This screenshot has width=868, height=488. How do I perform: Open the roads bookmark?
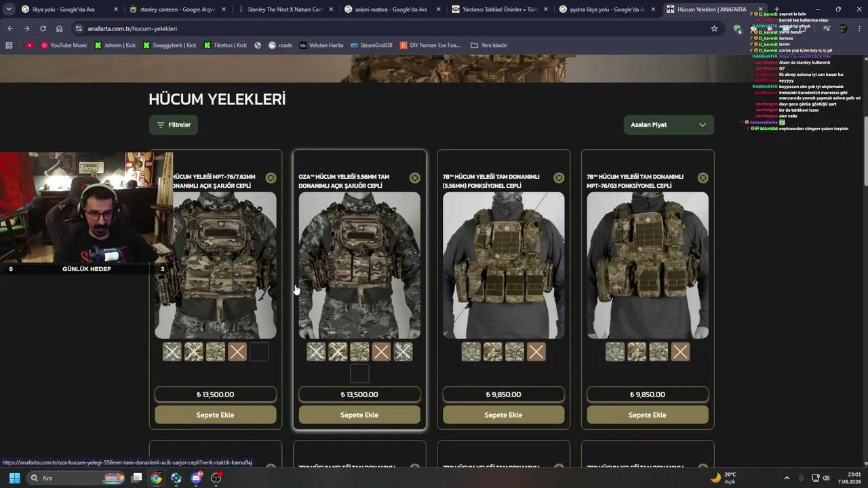pos(280,45)
